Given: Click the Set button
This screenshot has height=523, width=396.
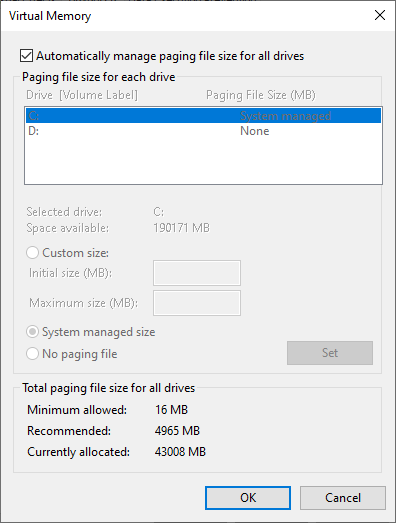Looking at the screenshot, I should click(x=330, y=353).
